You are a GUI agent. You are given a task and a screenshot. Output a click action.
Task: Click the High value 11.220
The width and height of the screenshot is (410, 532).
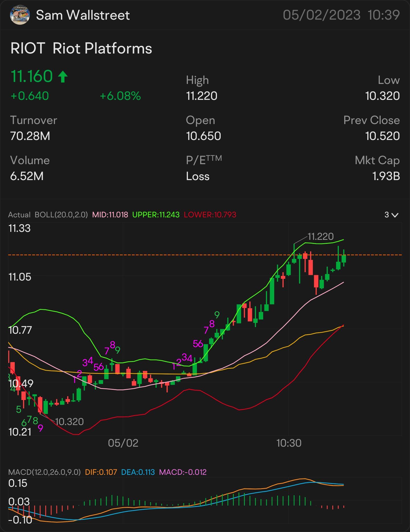click(x=202, y=96)
